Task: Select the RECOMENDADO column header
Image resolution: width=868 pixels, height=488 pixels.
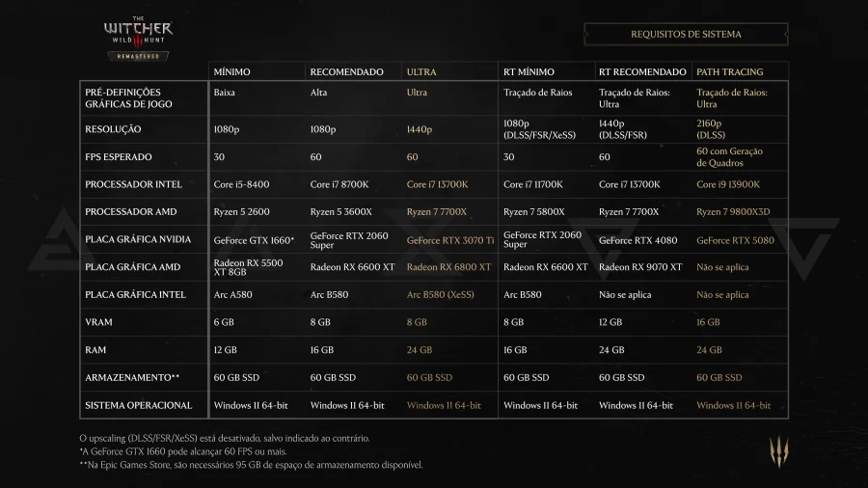Action: click(346, 72)
